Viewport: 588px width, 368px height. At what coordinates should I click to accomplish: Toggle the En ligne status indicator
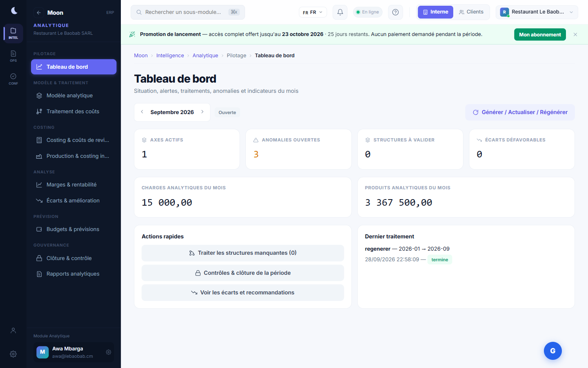click(367, 12)
